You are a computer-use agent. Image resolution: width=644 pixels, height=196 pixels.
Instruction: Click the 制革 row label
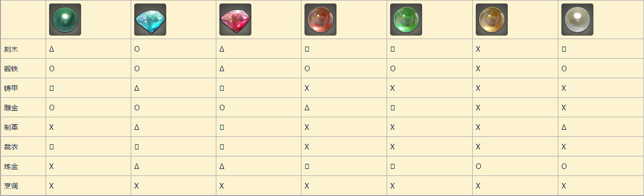click(x=11, y=127)
